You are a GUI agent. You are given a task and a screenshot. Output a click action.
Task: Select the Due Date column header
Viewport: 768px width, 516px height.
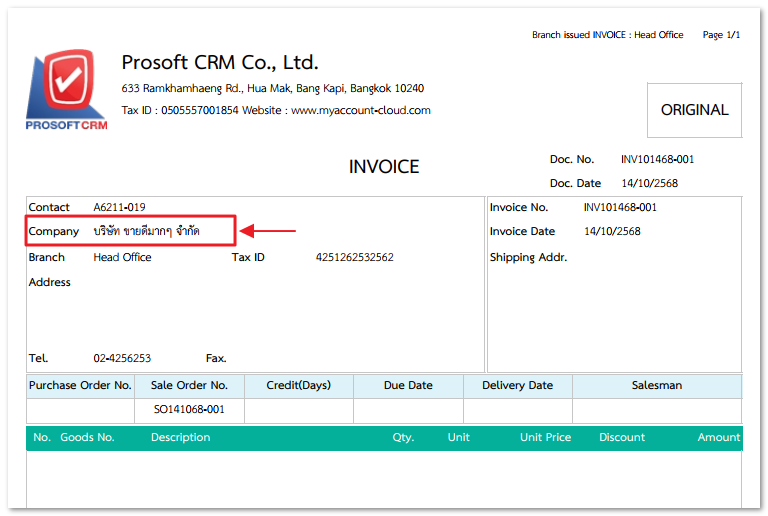(407, 385)
